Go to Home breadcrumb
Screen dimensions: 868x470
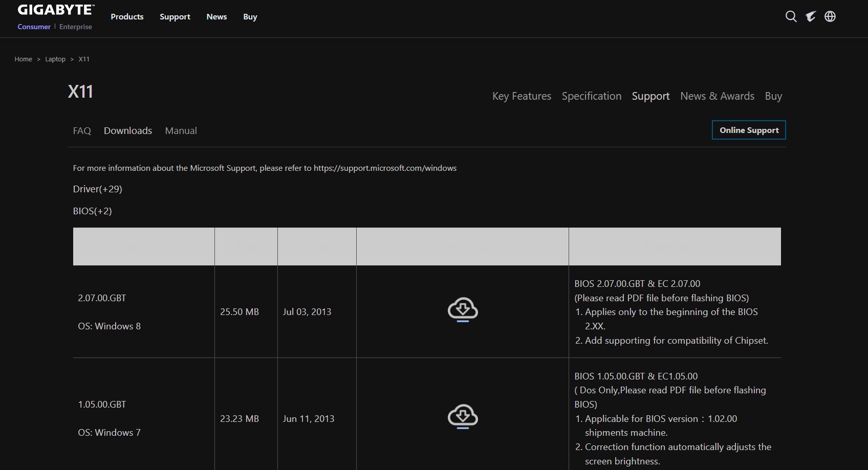[x=24, y=59]
